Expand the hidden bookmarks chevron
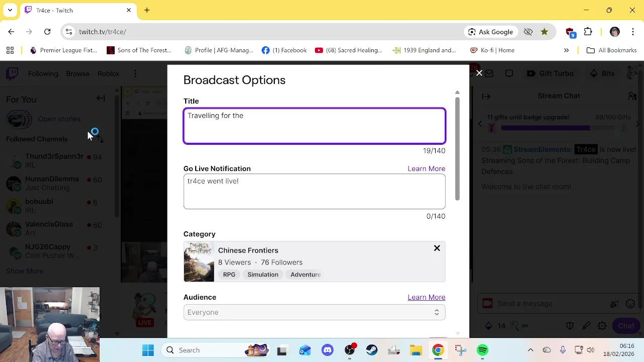Viewport: 644px width, 362px height. (566, 50)
